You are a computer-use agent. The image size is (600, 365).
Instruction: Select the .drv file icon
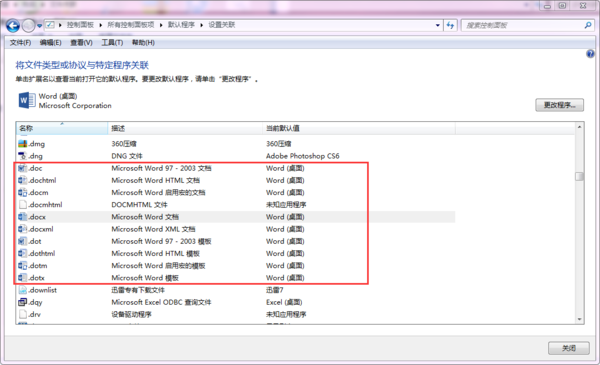pyautogui.click(x=23, y=314)
